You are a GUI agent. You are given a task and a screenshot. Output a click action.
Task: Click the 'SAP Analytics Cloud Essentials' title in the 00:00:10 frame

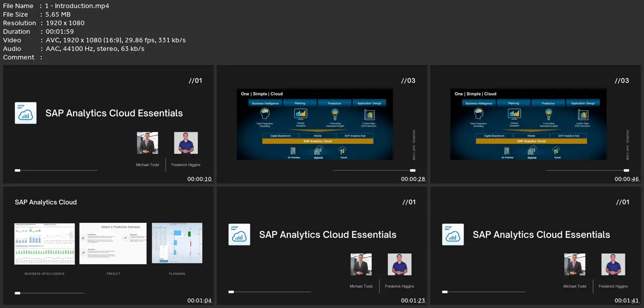tap(114, 113)
